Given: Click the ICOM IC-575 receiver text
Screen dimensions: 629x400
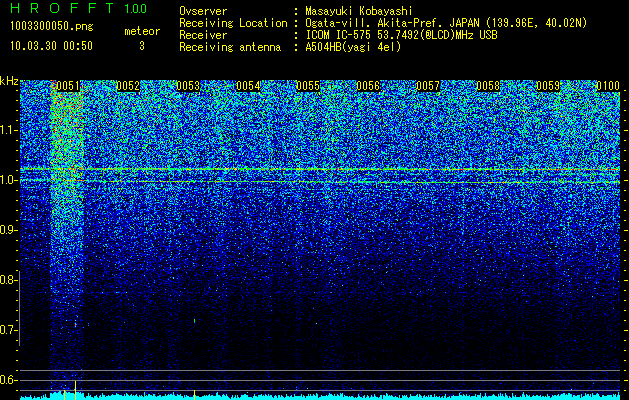Looking at the screenshot, I should pos(401,35).
